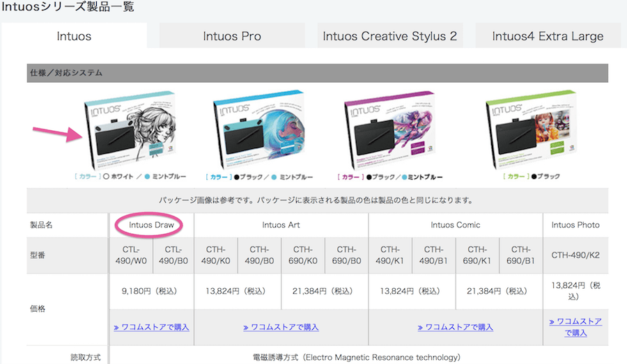Click Intuos Comic 21,384円 price cell
The image size is (627, 364).
(499, 292)
